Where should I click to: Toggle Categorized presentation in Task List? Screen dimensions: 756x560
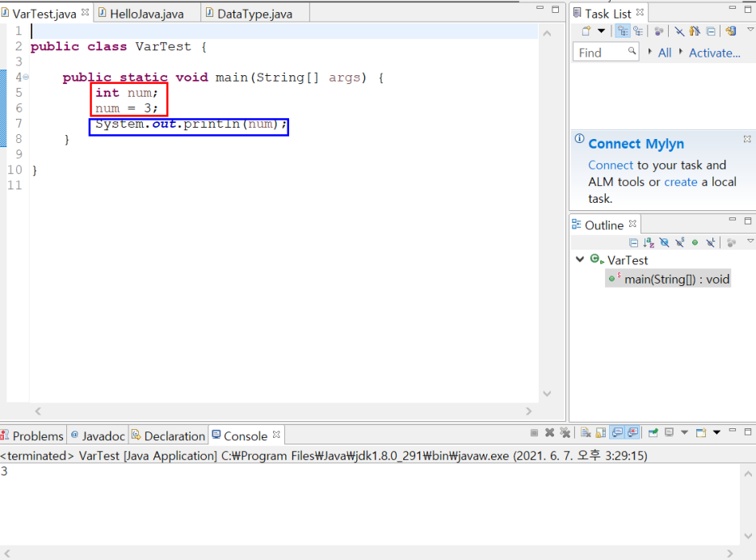623,32
